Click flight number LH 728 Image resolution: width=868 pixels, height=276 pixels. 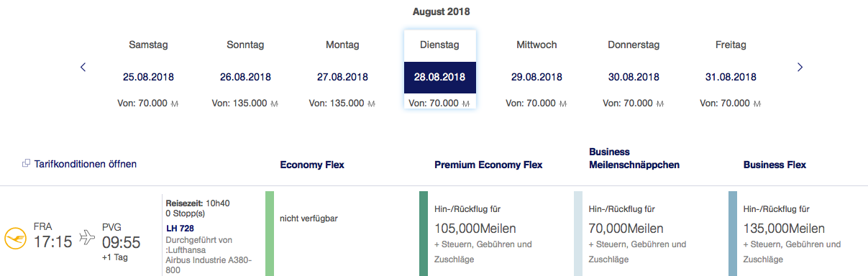181,228
